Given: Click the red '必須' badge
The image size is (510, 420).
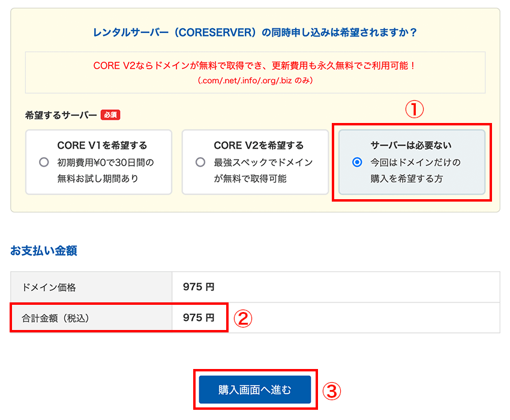Looking at the screenshot, I should point(110,115).
